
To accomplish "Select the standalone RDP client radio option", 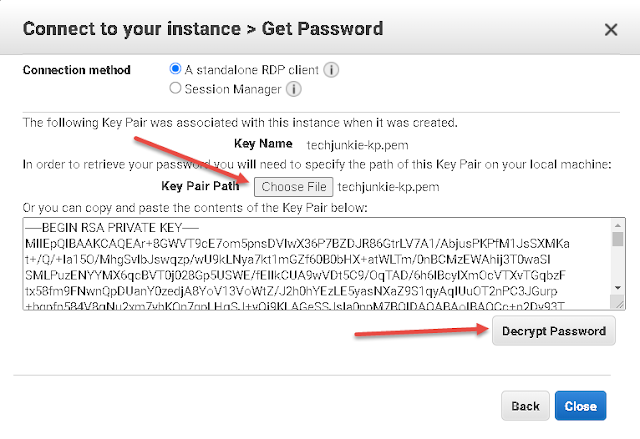I will [x=175, y=69].
